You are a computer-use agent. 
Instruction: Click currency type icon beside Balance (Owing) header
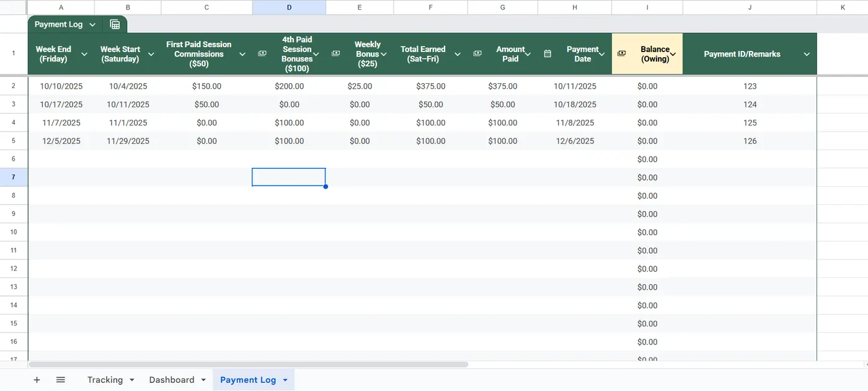[622, 54]
